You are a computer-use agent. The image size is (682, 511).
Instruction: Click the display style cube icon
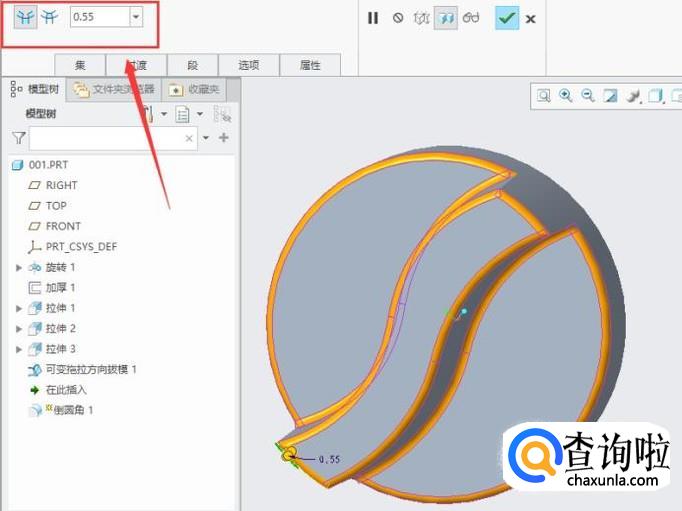click(656, 96)
